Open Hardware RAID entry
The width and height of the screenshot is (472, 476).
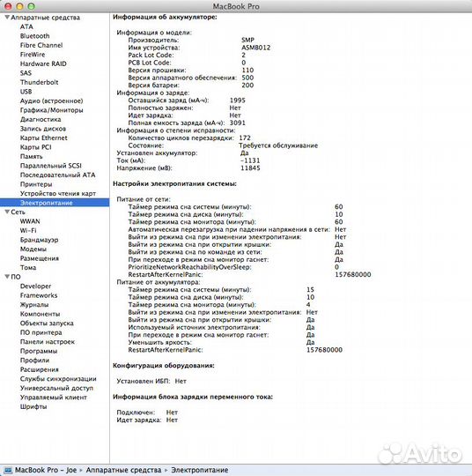[43, 63]
